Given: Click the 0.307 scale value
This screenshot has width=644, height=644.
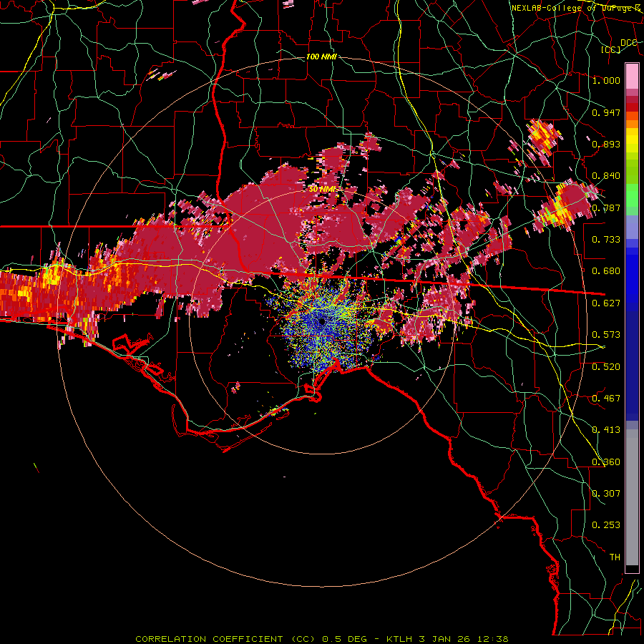Looking at the screenshot, I should click(606, 494).
